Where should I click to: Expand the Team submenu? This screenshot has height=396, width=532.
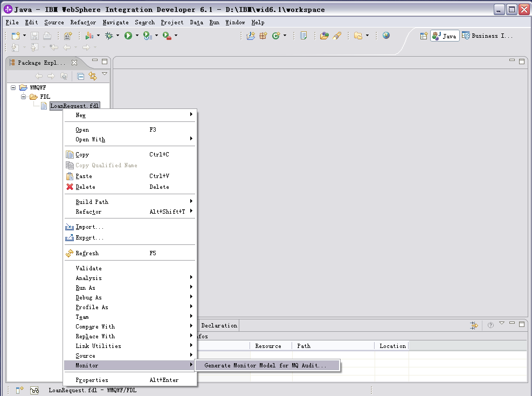[129, 317]
